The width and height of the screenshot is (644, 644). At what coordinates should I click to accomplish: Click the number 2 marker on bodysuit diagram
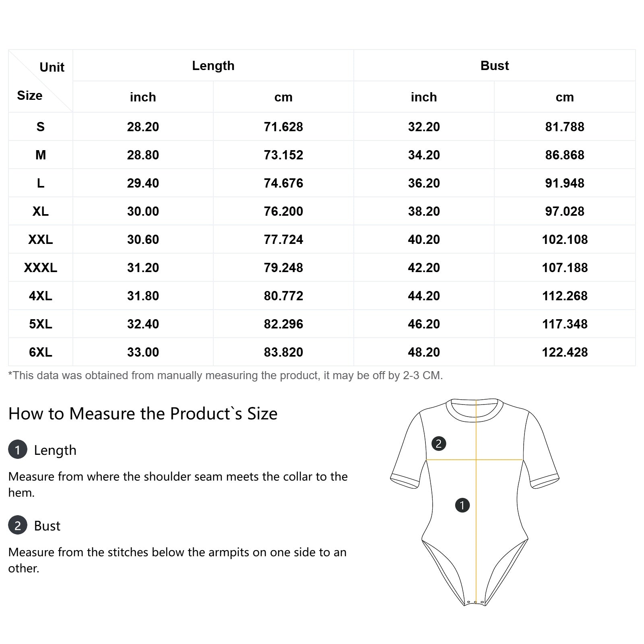(x=439, y=444)
